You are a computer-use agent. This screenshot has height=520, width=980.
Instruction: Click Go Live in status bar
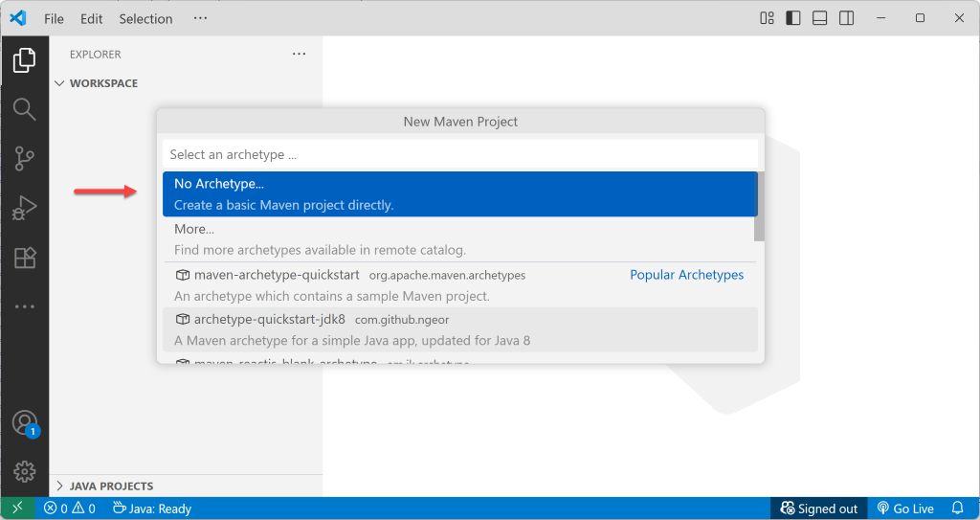(x=905, y=509)
